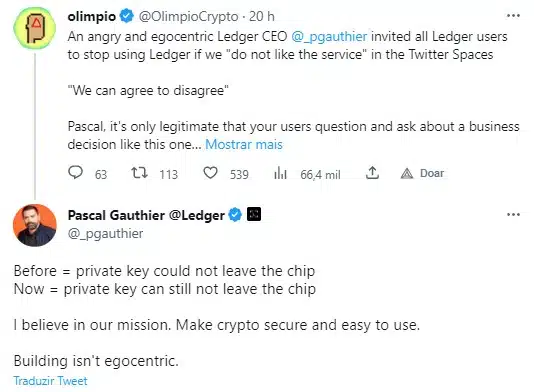Viewport: 534px width, 392px height.
Task: Click the @_pgauthier mention link
Action: 329,36
